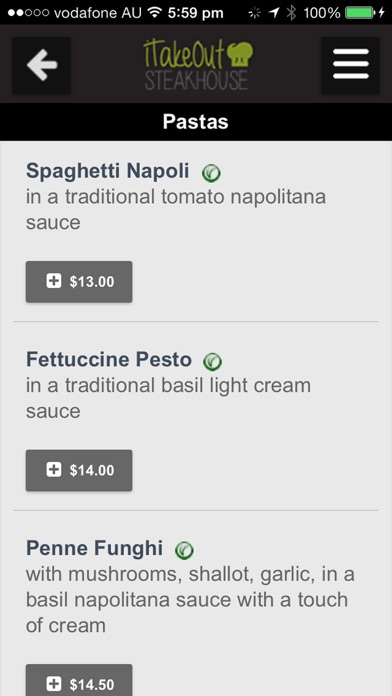Screen dimensions: 392x696
Task: Open the Penne Funghi item title
Action: [94, 548]
